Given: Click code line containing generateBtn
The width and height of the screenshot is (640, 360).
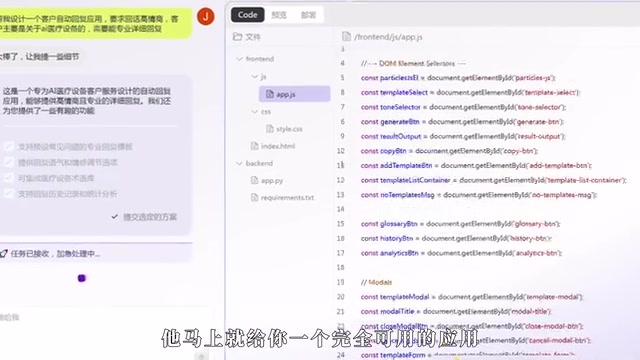Looking at the screenshot, I should pos(462,122).
